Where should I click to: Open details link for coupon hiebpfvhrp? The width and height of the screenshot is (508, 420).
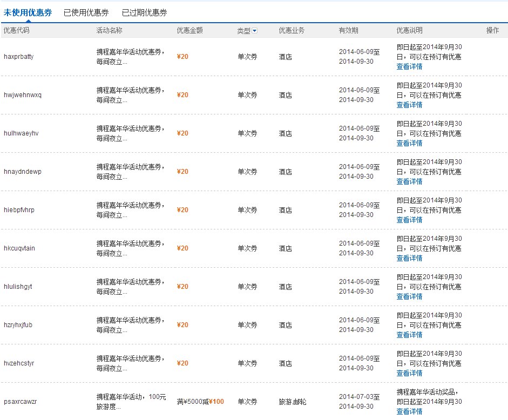pos(409,220)
